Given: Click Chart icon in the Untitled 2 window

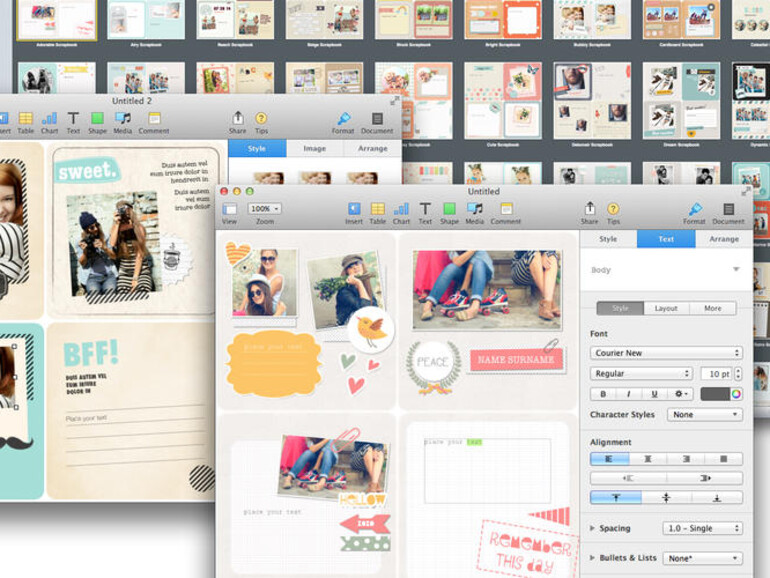Looking at the screenshot, I should (x=49, y=118).
